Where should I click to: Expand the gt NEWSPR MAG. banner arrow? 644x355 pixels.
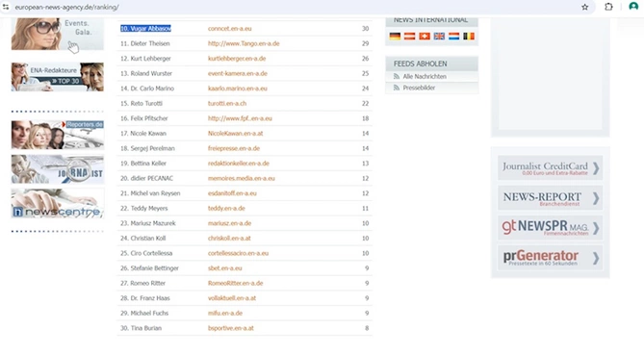[596, 228]
